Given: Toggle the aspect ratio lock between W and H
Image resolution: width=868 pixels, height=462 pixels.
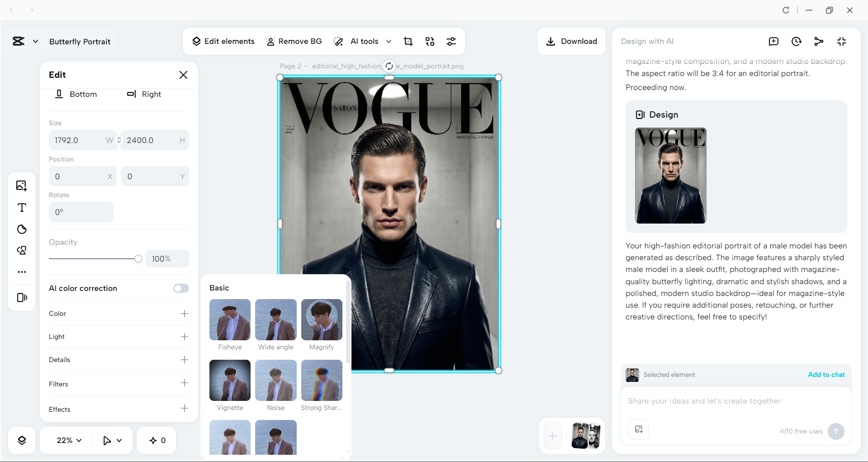Looking at the screenshot, I should pyautogui.click(x=119, y=140).
